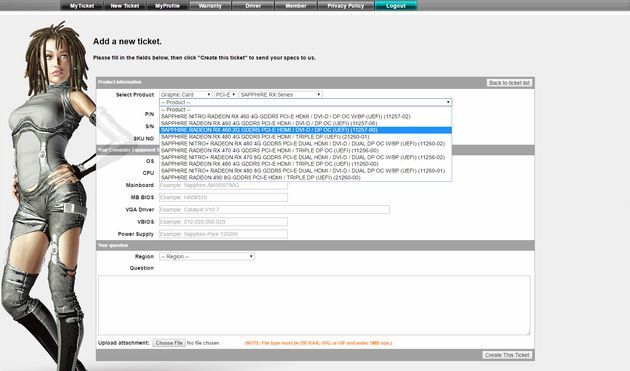Image resolution: width=630 pixels, height=371 pixels.
Task: Open the Graphic Card category dropdown
Action: point(186,94)
